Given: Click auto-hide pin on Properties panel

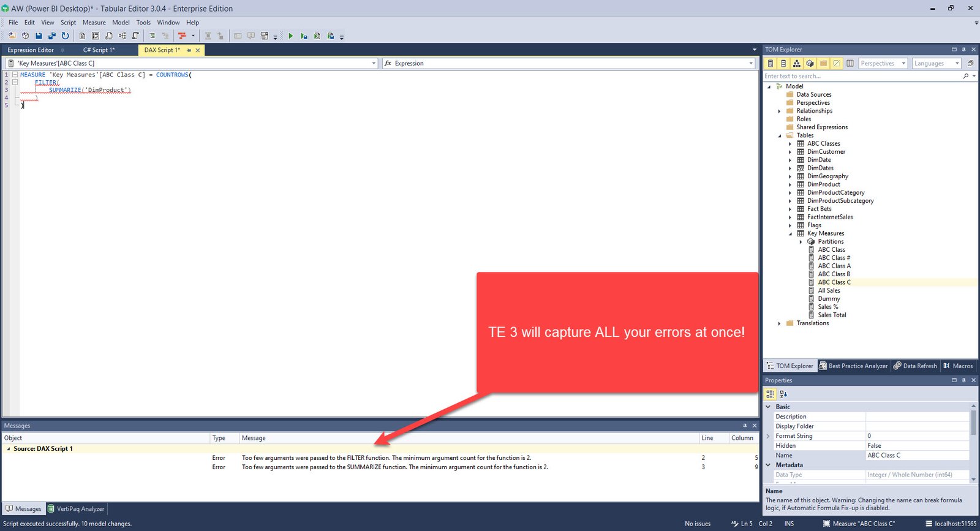Looking at the screenshot, I should point(963,380).
